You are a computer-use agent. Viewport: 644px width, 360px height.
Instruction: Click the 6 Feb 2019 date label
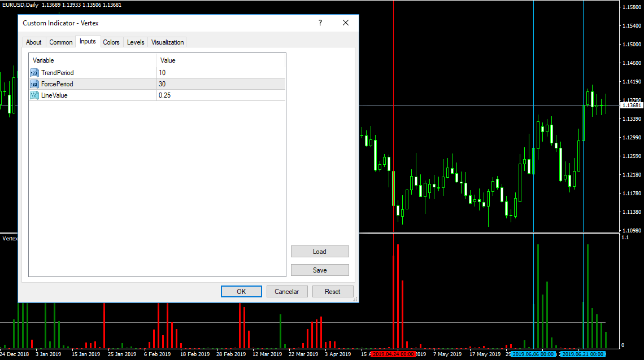(x=157, y=354)
